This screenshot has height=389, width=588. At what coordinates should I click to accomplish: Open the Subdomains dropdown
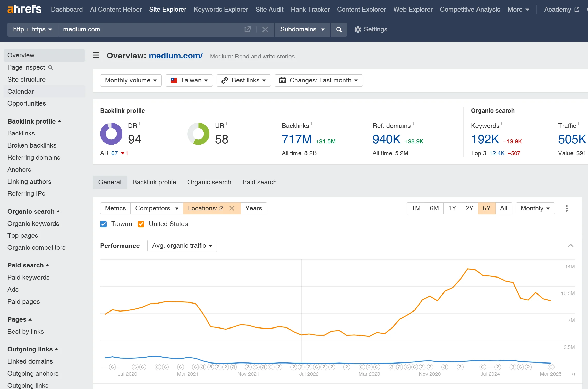point(302,29)
